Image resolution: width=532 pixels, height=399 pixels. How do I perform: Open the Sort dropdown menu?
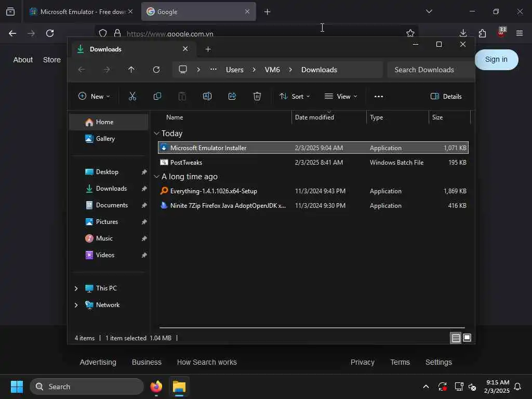tap(295, 96)
